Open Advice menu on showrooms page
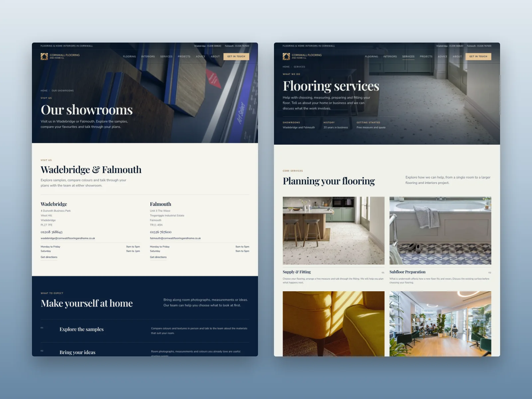 tap(200, 57)
